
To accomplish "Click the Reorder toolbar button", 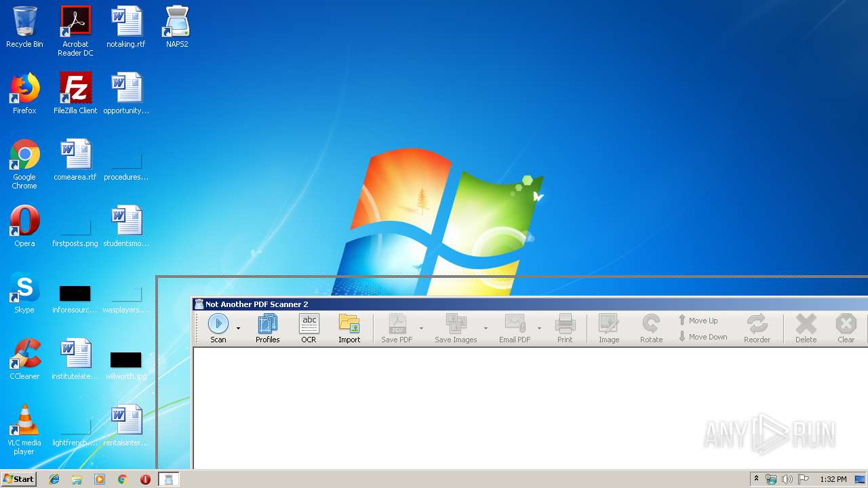I will [757, 329].
